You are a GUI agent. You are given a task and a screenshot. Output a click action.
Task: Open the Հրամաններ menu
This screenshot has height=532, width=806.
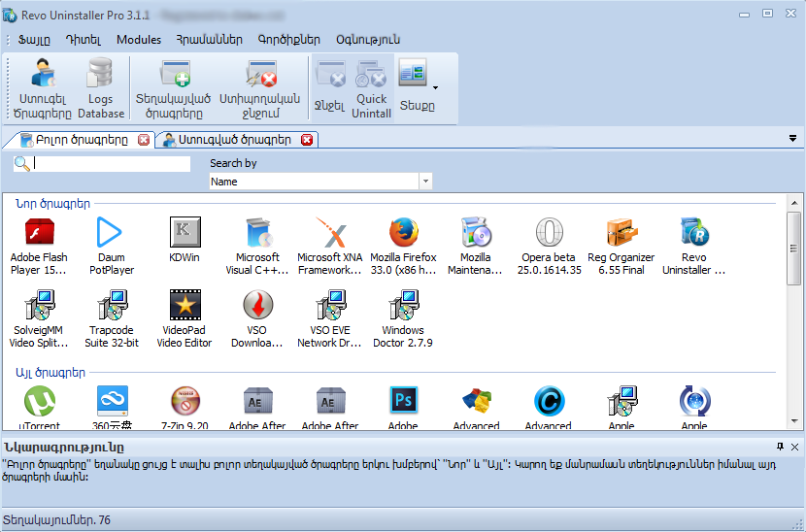(209, 40)
